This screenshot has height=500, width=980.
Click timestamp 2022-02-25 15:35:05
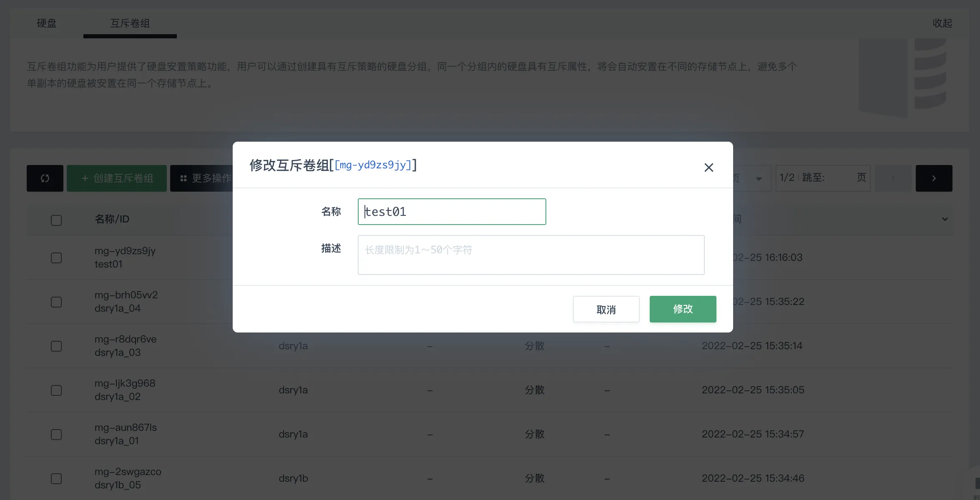coord(753,390)
